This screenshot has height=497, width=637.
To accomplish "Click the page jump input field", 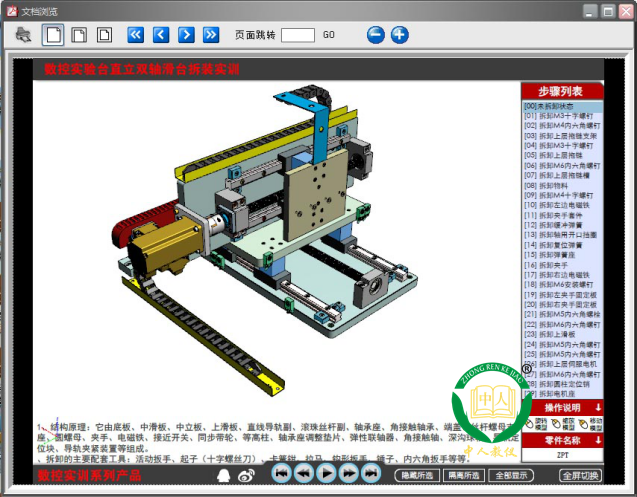I will tap(298, 35).
